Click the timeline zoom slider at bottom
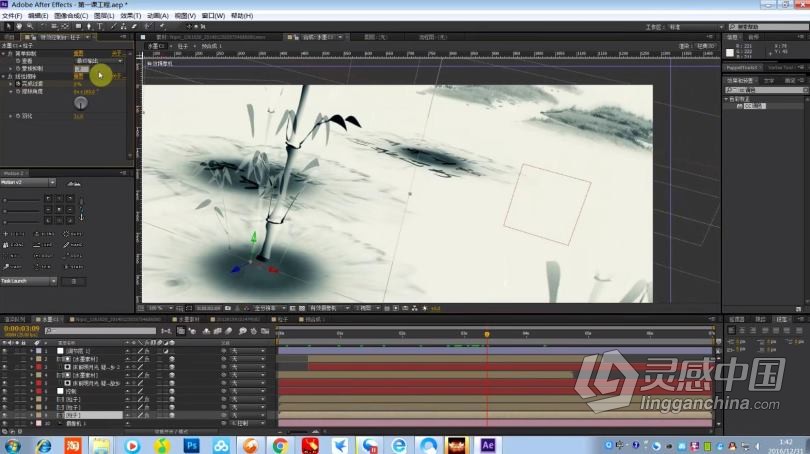The height and width of the screenshot is (454, 810). [x=300, y=431]
